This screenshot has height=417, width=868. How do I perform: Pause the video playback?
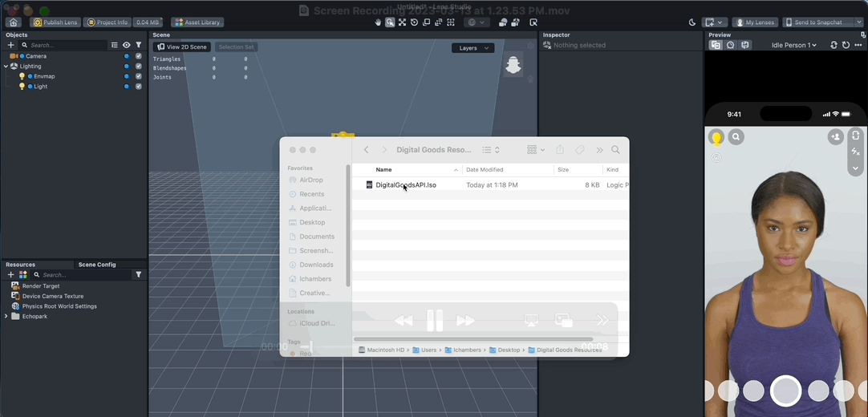[x=435, y=320]
